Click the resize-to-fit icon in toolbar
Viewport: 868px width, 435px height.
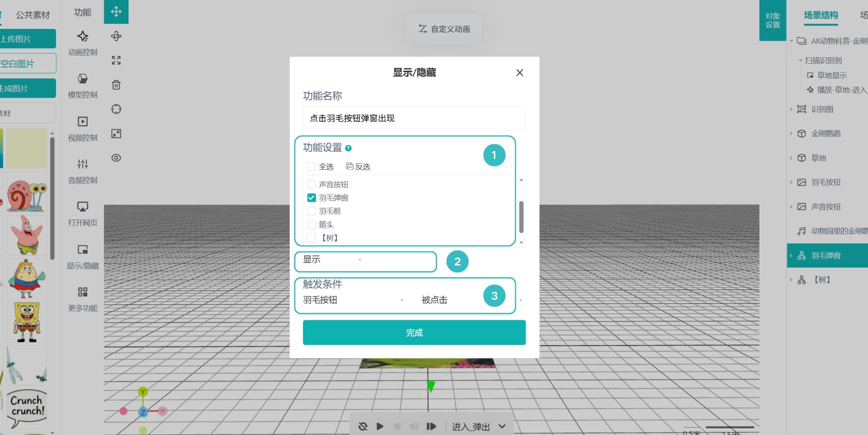[x=116, y=134]
